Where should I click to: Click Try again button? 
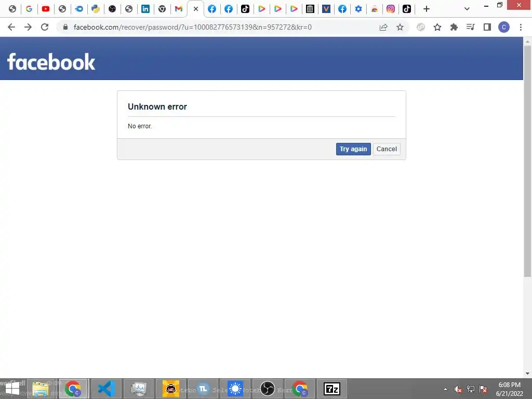tap(353, 149)
